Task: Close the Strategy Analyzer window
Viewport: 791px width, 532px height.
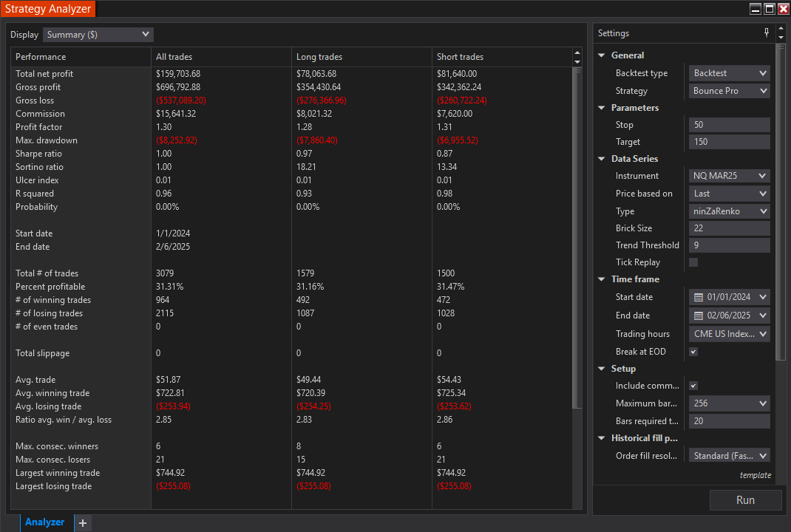Action: coord(783,9)
